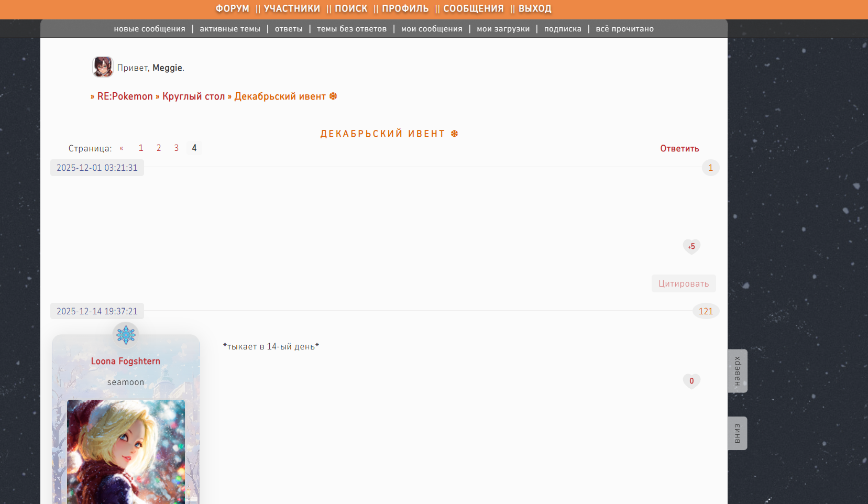Screen dimensions: 868x504
Task: Open post number 121 permalink
Action: point(706,311)
